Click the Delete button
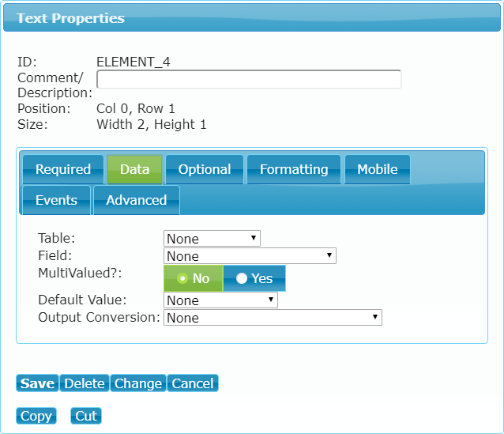Viewport: 504px width, 434px height. point(85,383)
